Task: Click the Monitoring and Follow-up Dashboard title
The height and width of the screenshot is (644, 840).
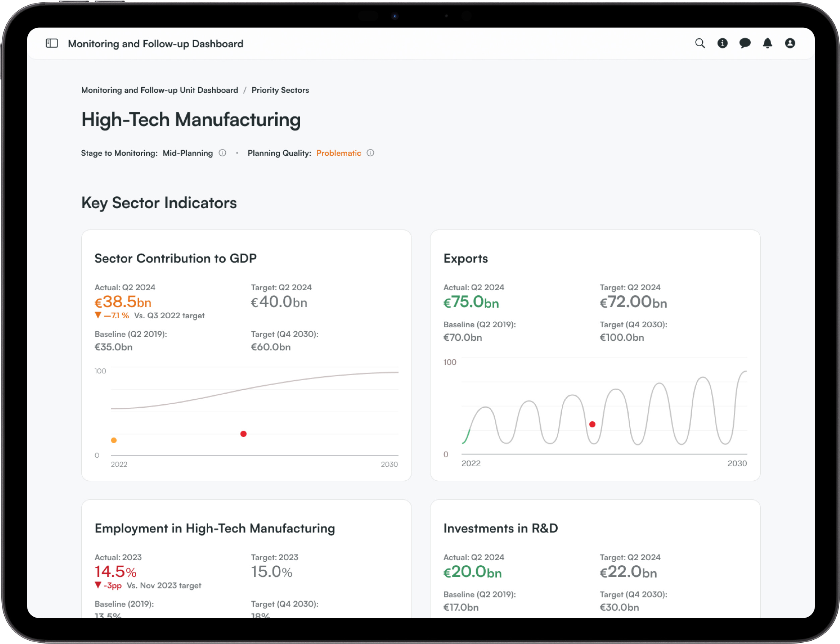Action: click(155, 43)
